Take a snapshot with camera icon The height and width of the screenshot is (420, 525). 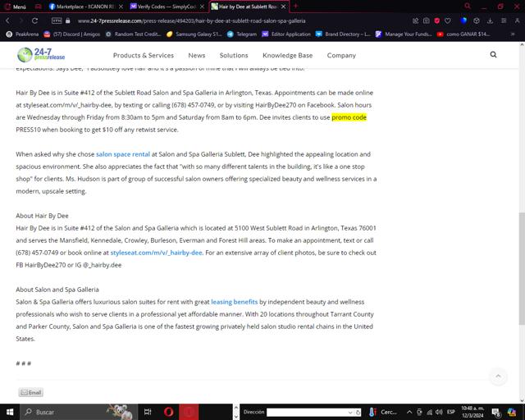tap(426, 21)
